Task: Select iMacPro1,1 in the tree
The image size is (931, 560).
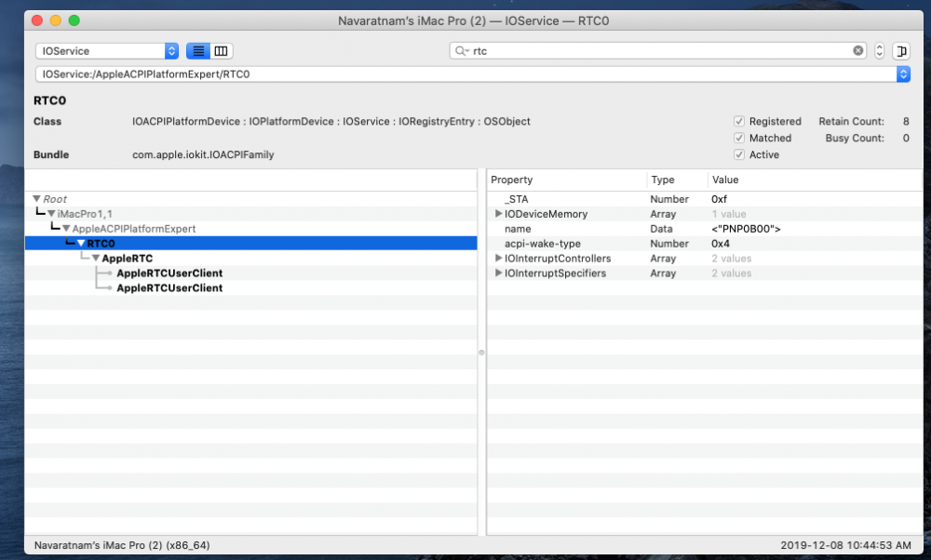Action: click(x=85, y=214)
